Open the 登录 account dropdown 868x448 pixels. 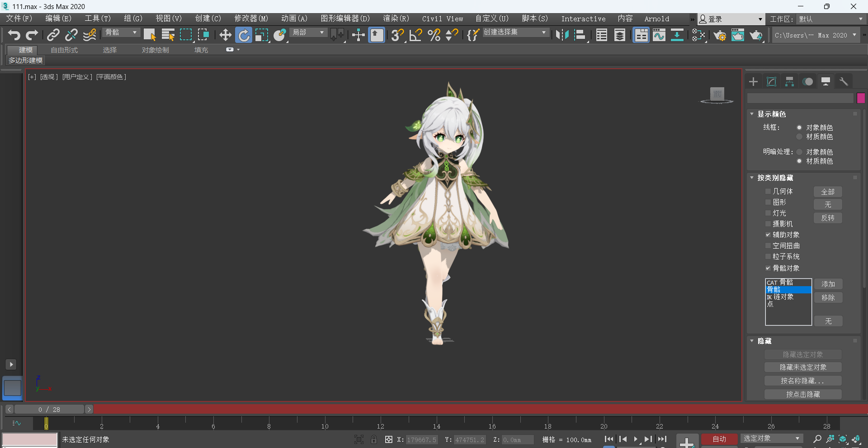point(731,19)
